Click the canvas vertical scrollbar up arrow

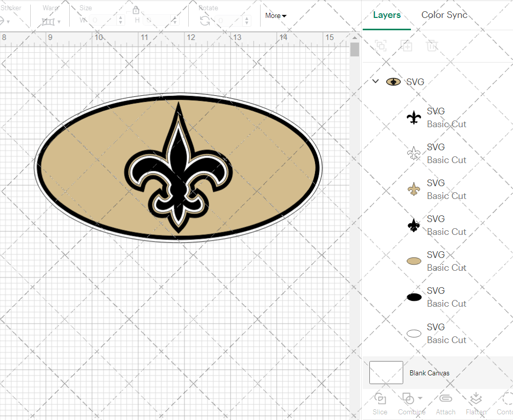coord(354,38)
